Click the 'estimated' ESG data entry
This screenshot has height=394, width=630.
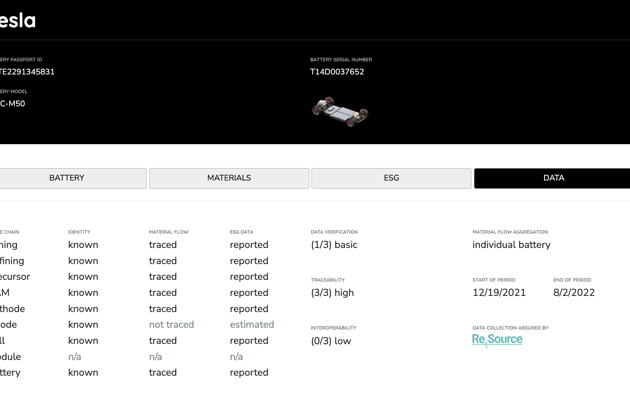(252, 325)
